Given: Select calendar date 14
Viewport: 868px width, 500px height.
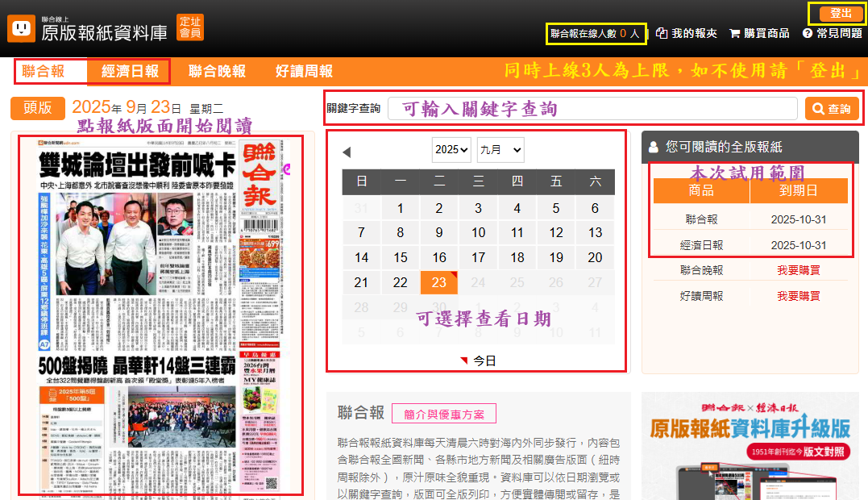Looking at the screenshot, I should point(361,257).
